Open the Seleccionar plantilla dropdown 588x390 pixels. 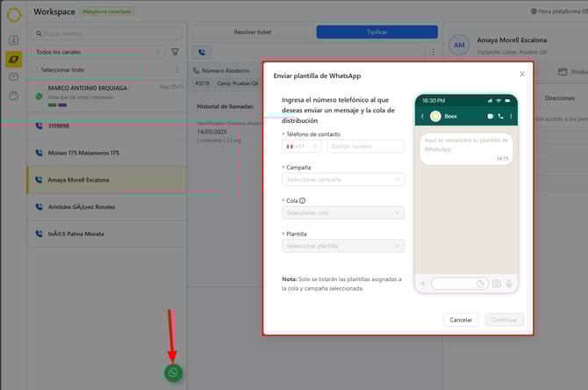pyautogui.click(x=343, y=246)
